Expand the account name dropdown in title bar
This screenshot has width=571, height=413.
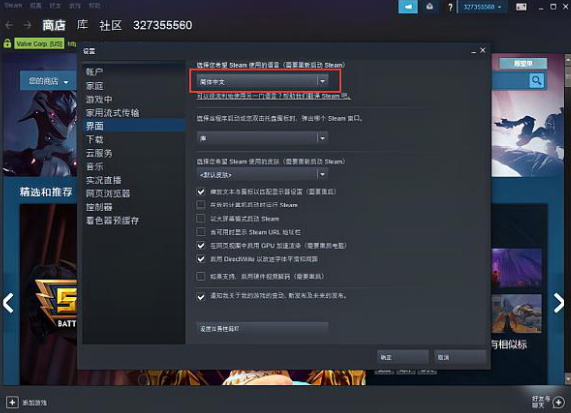coord(482,7)
